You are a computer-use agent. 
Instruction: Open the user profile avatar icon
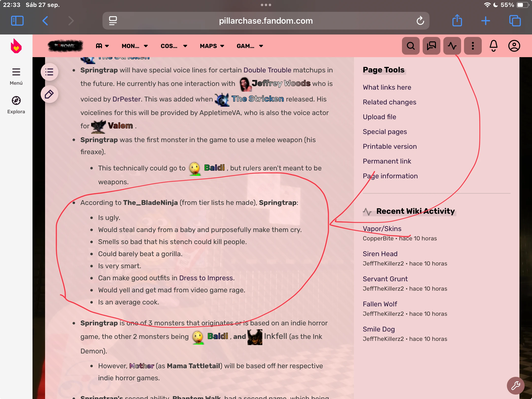click(x=514, y=46)
